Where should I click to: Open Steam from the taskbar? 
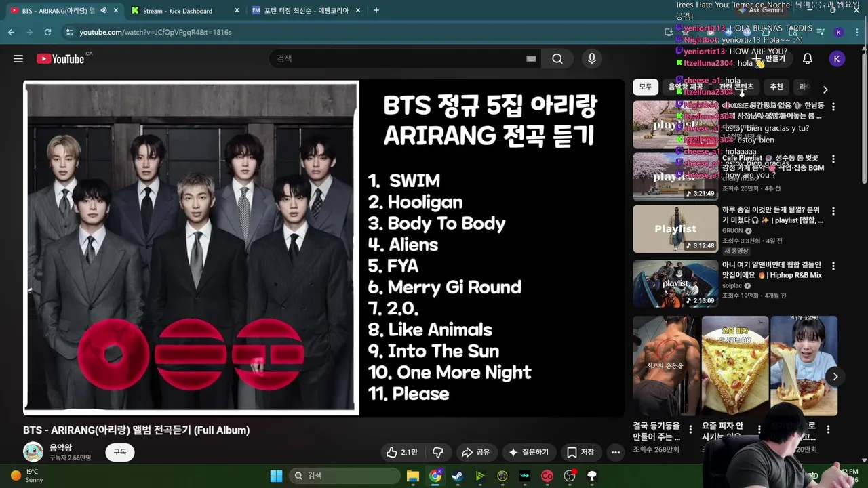(x=458, y=476)
